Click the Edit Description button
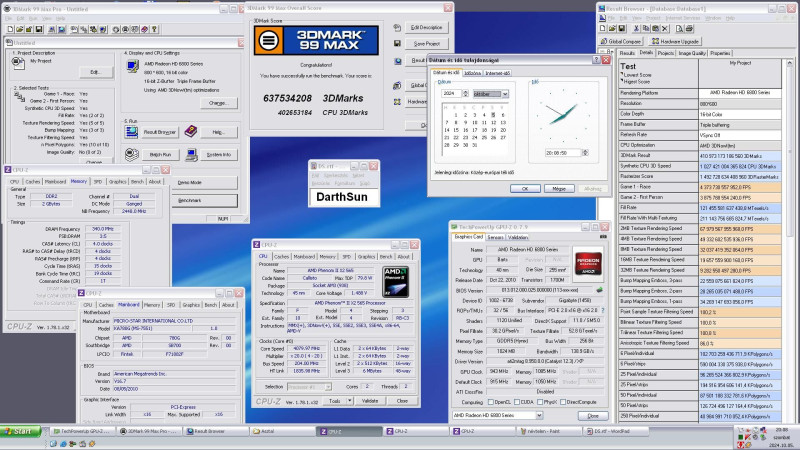The width and height of the screenshot is (800, 450). [427, 28]
